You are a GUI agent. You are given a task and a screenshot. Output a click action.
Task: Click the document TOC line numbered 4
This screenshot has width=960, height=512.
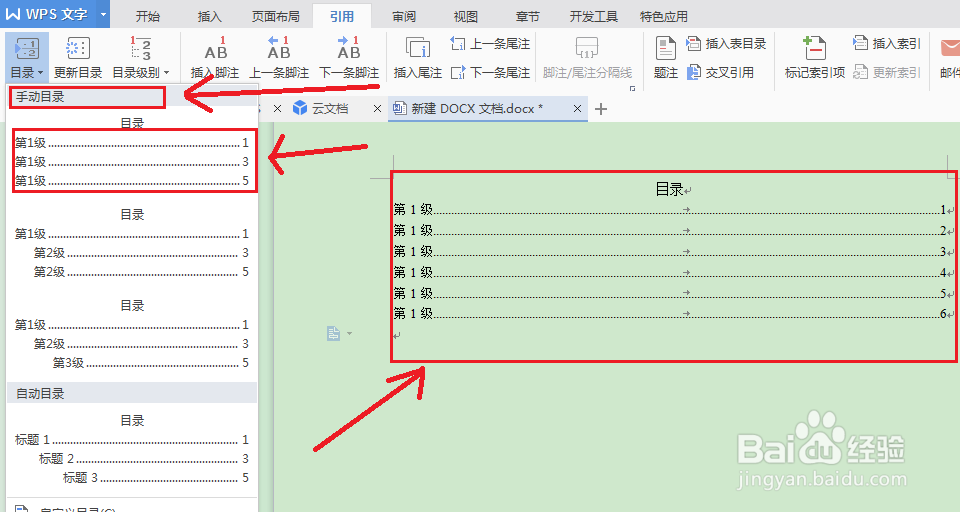pos(673,272)
